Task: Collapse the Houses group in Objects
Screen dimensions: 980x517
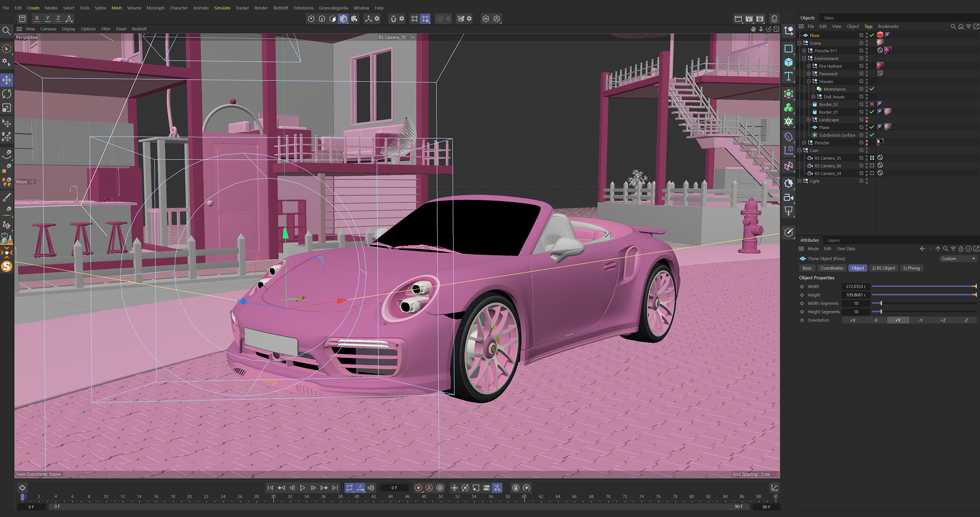Action: tap(809, 81)
